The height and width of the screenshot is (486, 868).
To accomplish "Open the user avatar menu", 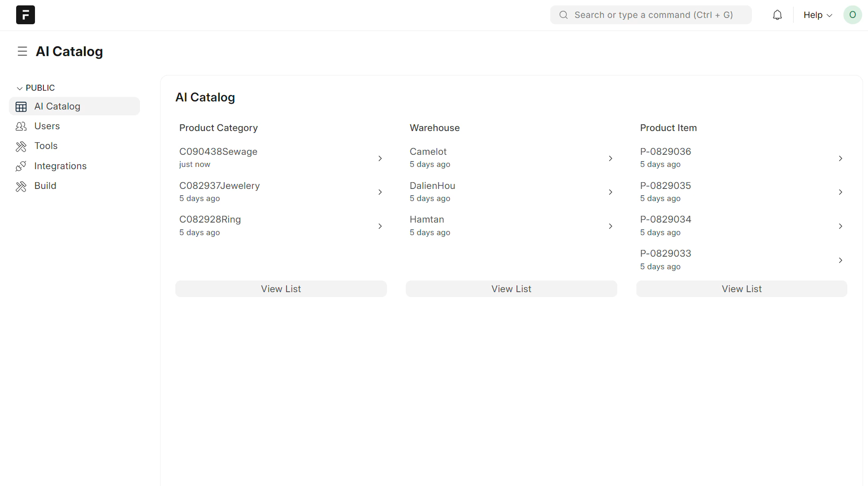I will click(x=852, y=15).
